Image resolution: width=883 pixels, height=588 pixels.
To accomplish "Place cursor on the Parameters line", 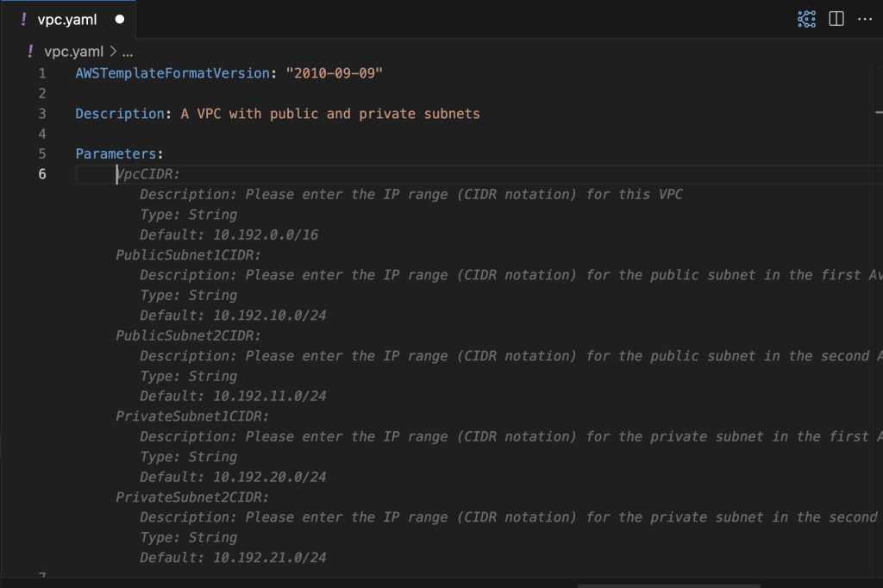I will click(x=120, y=153).
